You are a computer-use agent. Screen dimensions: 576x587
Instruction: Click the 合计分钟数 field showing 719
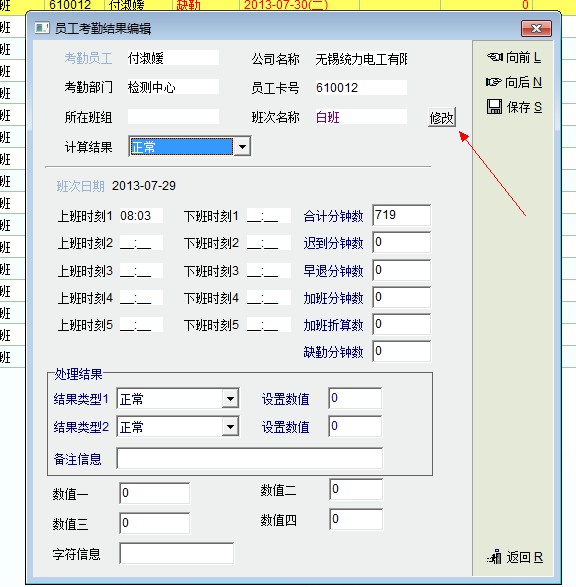point(402,215)
